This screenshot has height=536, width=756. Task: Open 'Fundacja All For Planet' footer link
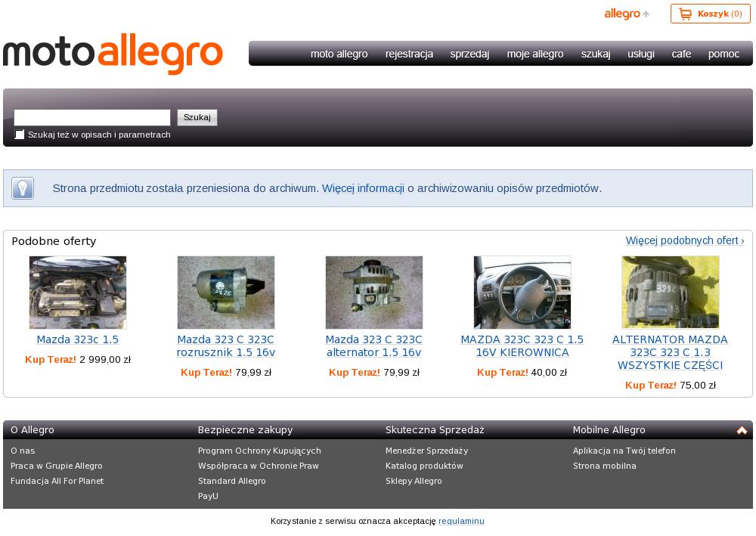coord(57,481)
